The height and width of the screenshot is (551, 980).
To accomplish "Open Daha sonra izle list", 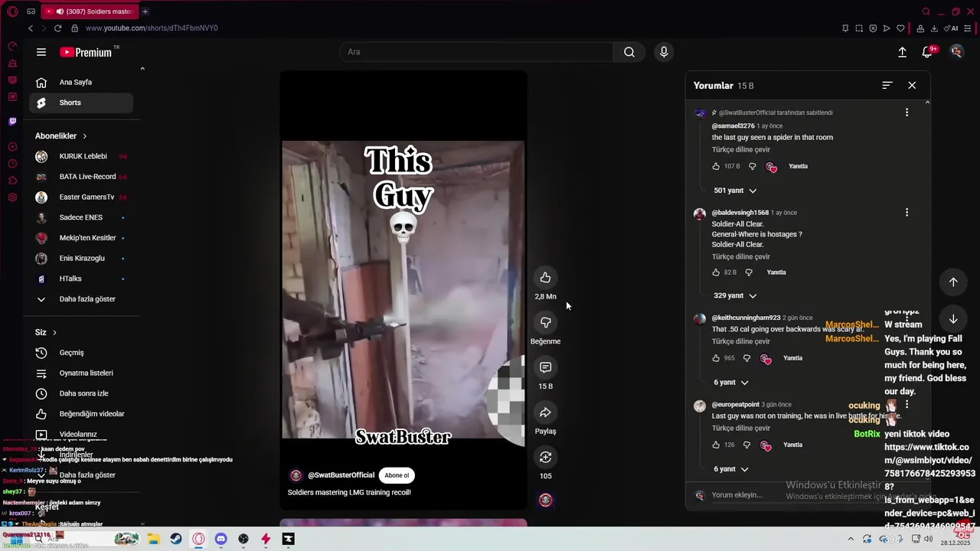I will click(80, 393).
